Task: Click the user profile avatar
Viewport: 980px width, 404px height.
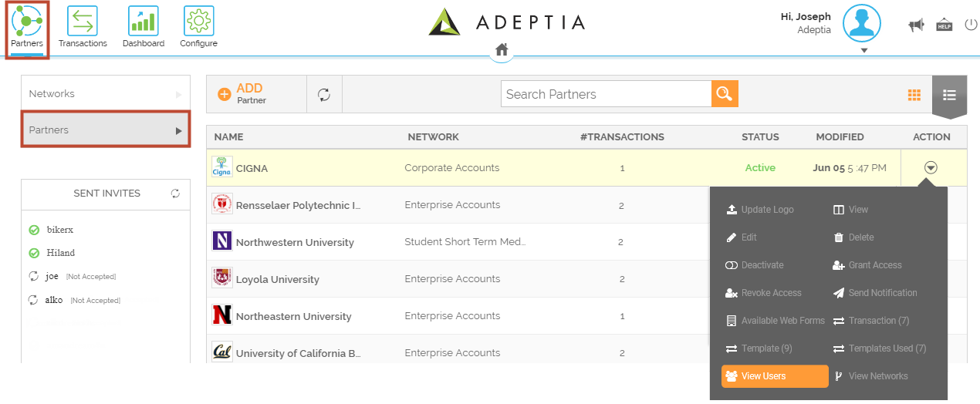Action: click(x=862, y=22)
